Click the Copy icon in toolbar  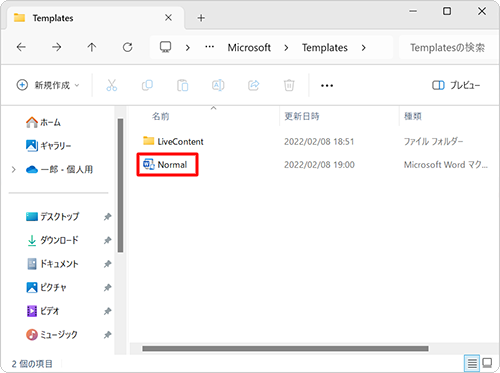pos(147,85)
